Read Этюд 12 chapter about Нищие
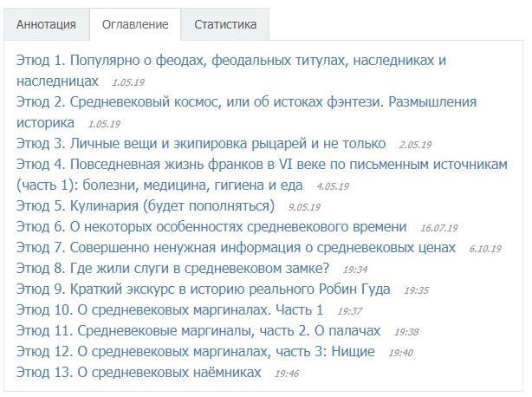 tap(196, 352)
